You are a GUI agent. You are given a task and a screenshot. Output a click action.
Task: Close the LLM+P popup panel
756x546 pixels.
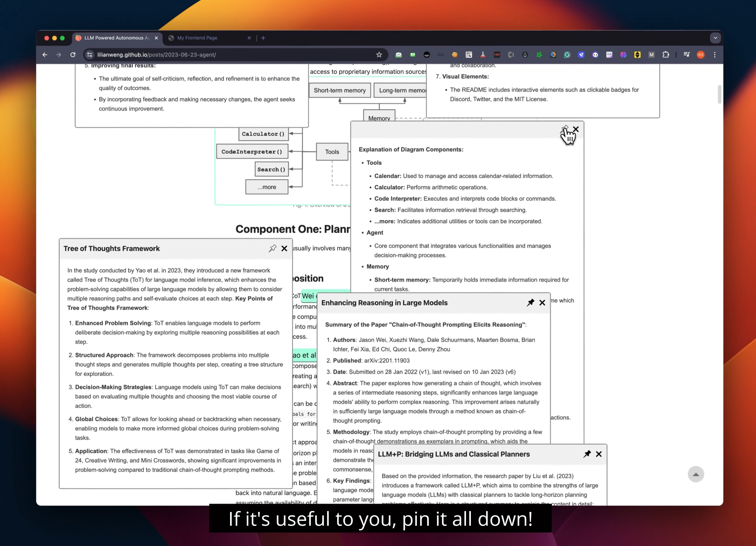click(x=599, y=454)
